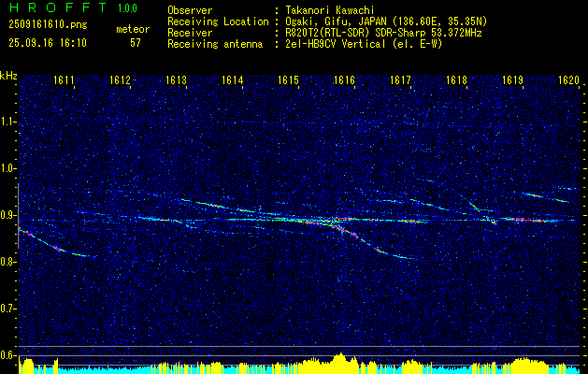Click the 1618 time axis marker
Image resolution: width=588 pixels, height=374 pixels.
click(x=457, y=80)
